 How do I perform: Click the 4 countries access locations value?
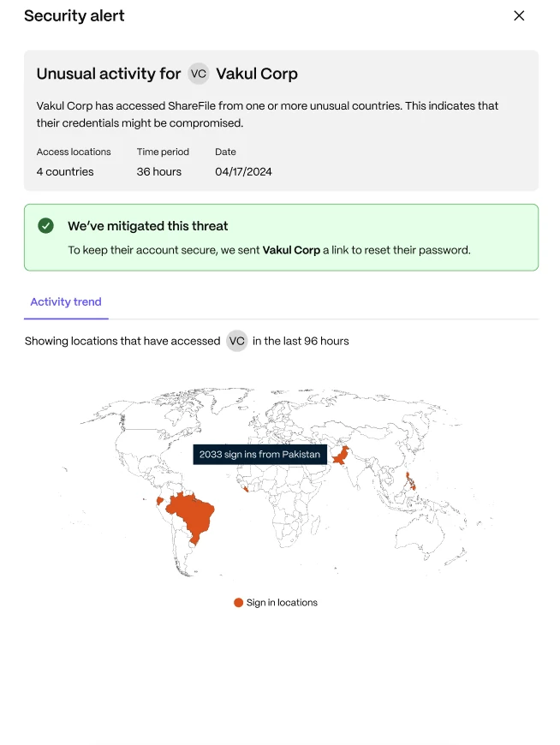pos(64,171)
